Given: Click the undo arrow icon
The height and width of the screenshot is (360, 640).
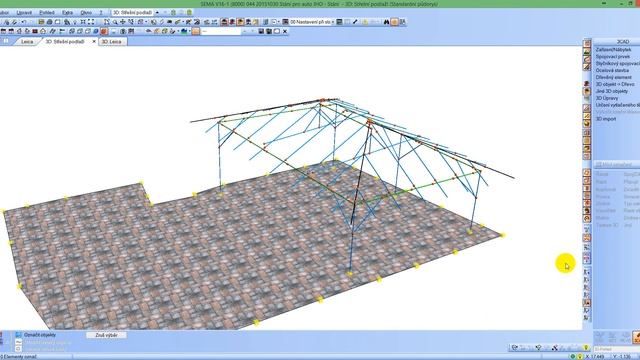Looking at the screenshot, I should point(24,22).
